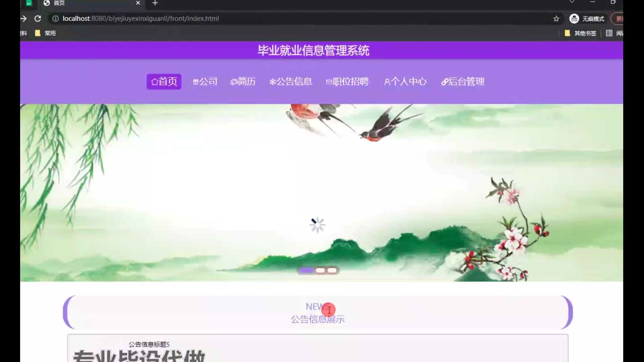Click the 无痕模式 incognito indicator
Screen dimensions: 644x362
(587, 19)
